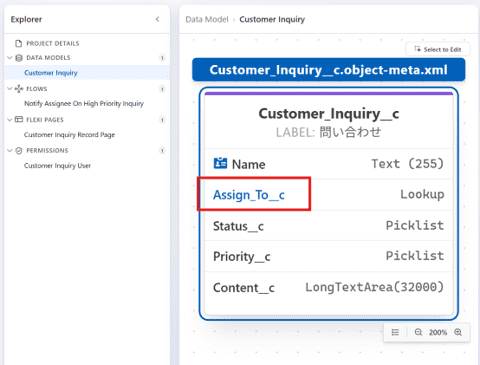Select the Priority__c field row
The image size is (480, 365).
click(328, 256)
